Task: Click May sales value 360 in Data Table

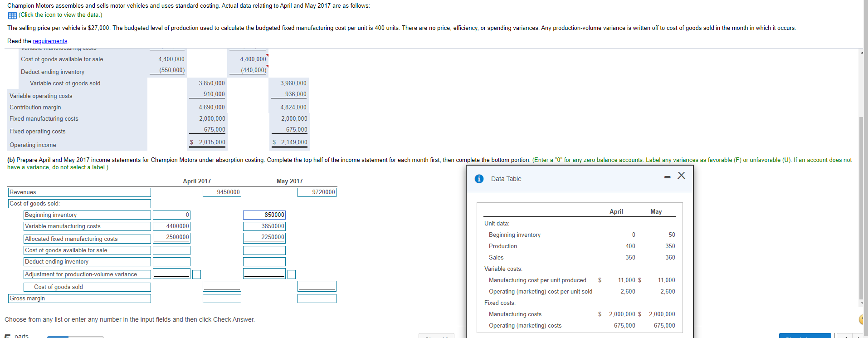Action: pyautogui.click(x=670, y=258)
